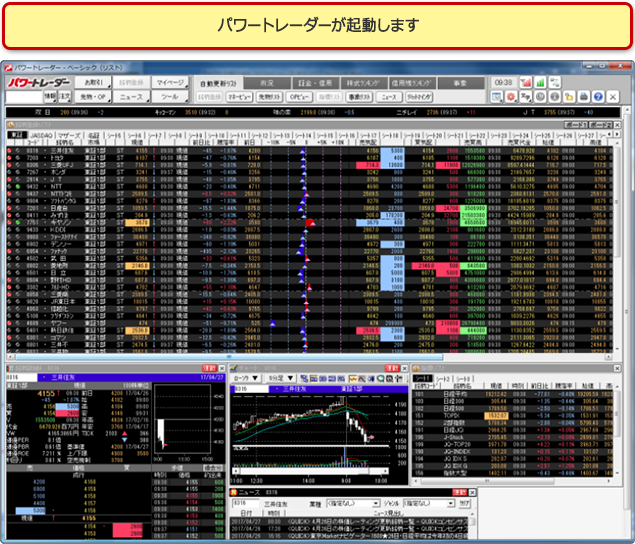Click the help question mark icon
This screenshot has width=635, height=544.
[598, 97]
